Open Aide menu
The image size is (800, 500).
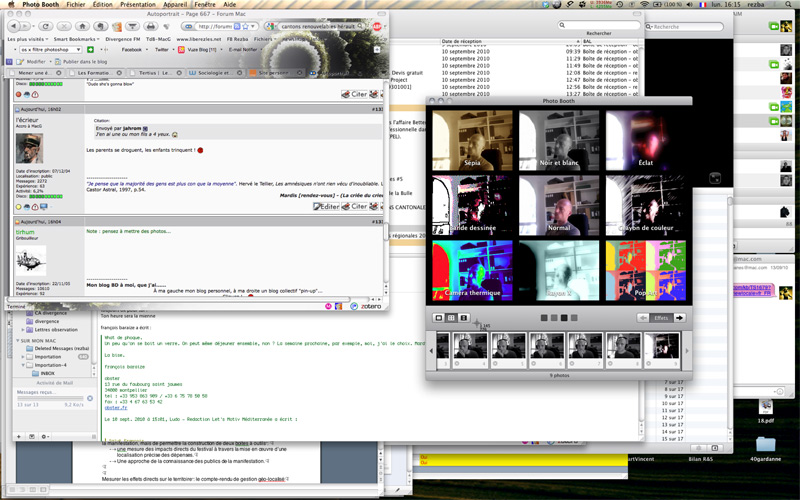(x=230, y=4)
